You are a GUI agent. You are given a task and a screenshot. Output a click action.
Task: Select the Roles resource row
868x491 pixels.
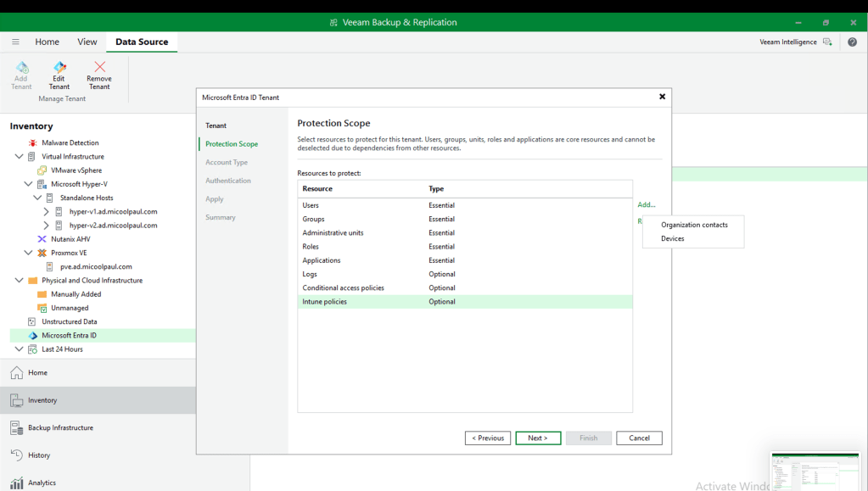[x=465, y=247]
